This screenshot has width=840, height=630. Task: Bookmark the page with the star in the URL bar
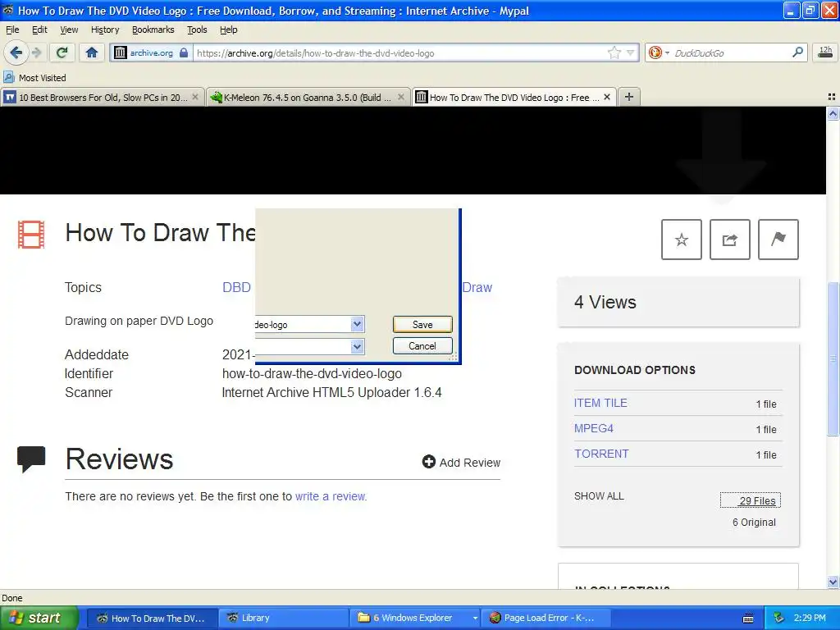coord(614,52)
